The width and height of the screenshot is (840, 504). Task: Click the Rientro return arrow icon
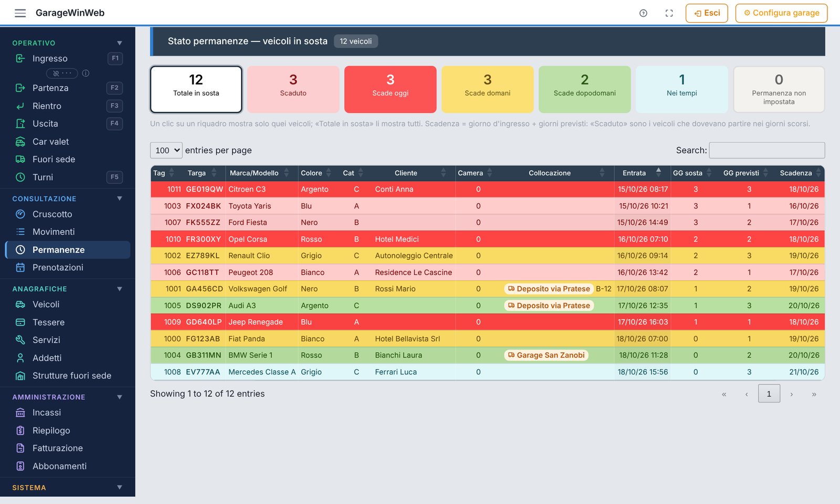pos(20,106)
